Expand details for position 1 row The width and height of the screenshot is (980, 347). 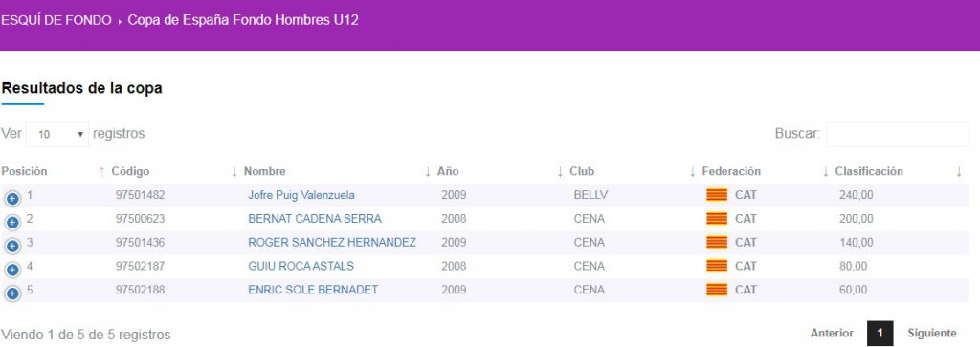tap(11, 199)
